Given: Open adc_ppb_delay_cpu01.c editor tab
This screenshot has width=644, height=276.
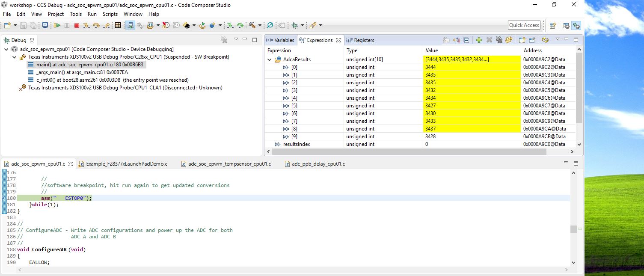Looking at the screenshot, I should pos(315,163).
